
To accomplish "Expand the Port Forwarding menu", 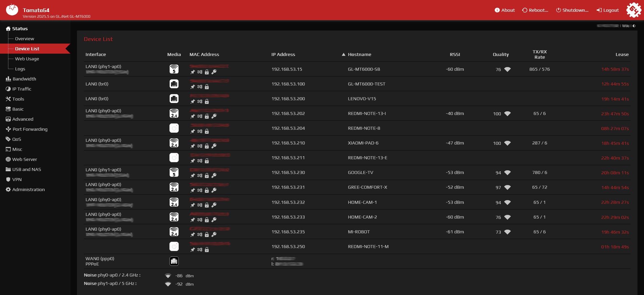I will (x=26, y=129).
